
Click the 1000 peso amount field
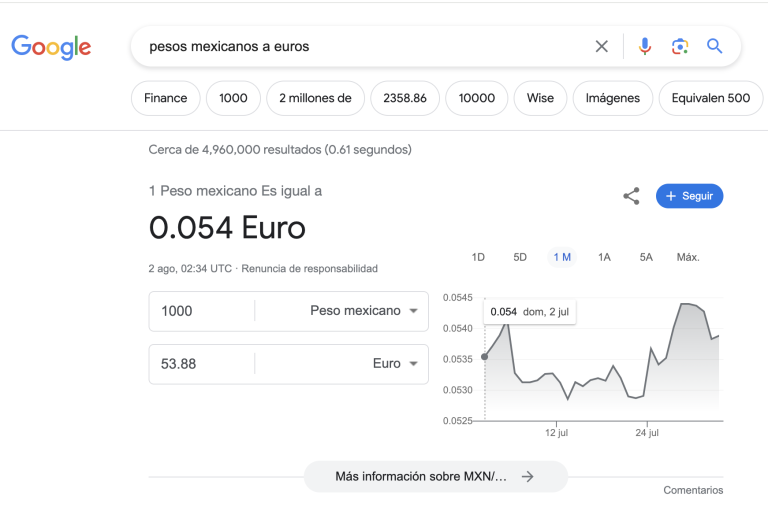(x=200, y=311)
